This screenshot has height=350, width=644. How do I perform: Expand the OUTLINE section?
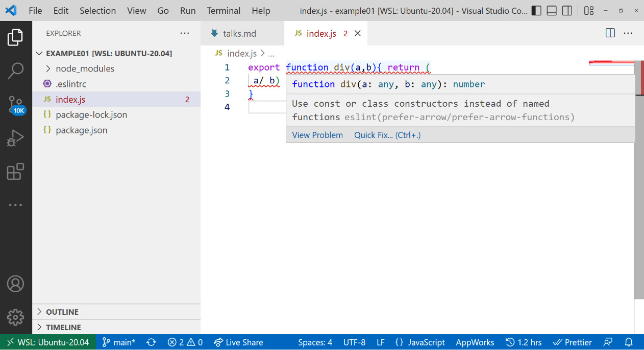(x=62, y=312)
